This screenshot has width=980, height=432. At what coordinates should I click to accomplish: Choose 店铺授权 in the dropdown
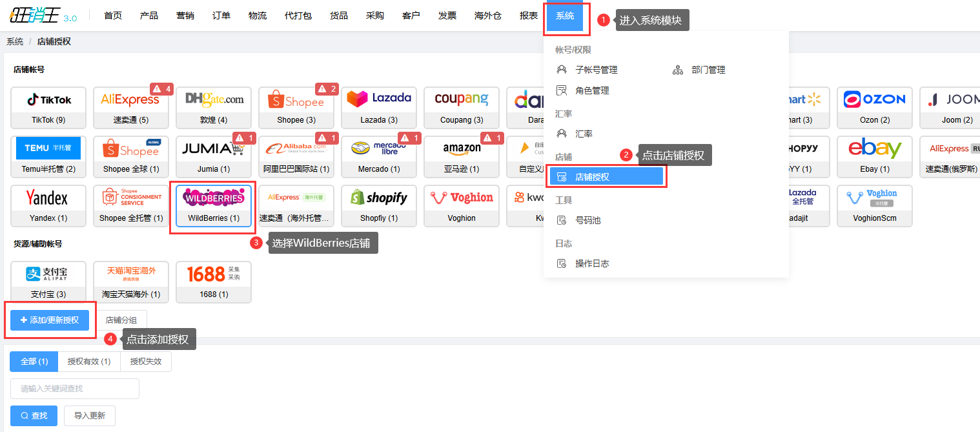(606, 176)
